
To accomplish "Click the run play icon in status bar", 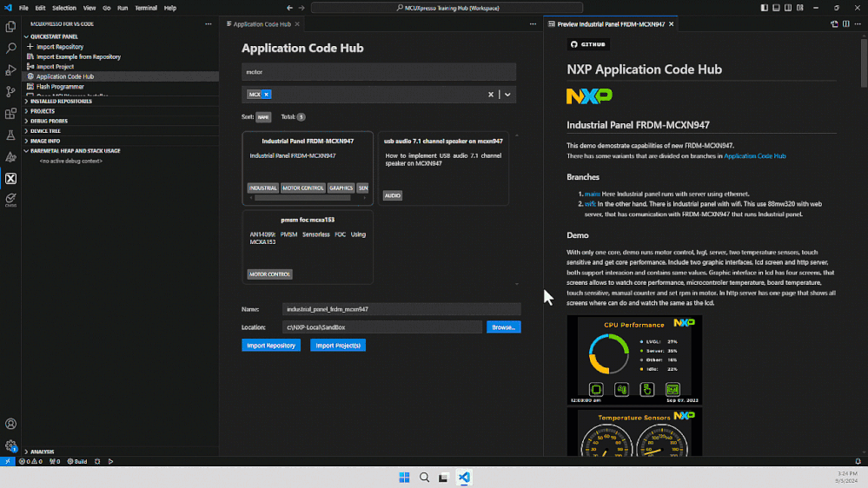I will [x=110, y=461].
